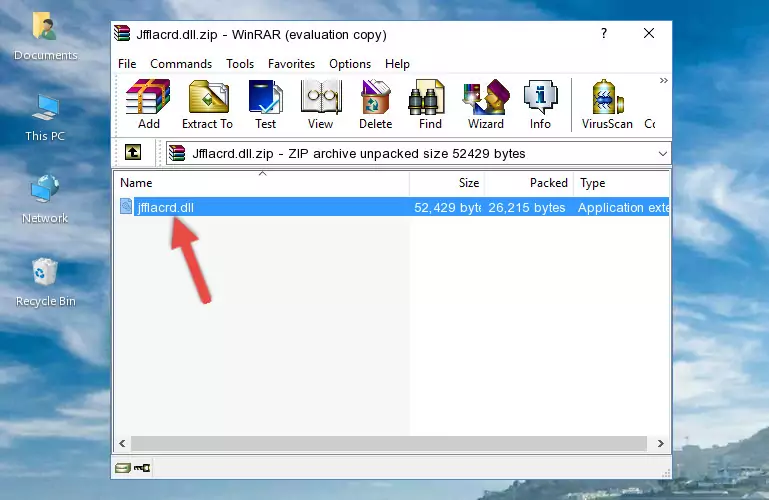The image size is (769, 500).
Task: Open the Commands menu
Action: click(x=181, y=64)
